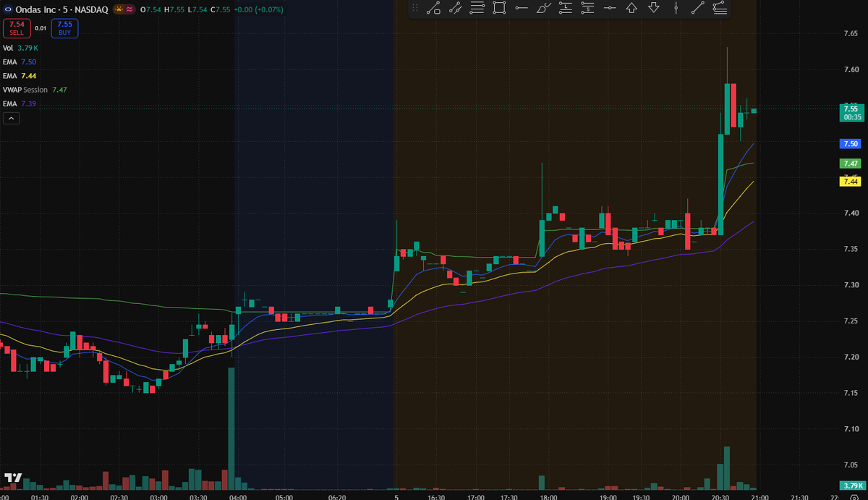Select the Vol 3.79K legend entry
This screenshot has height=500, width=868.
[x=19, y=48]
